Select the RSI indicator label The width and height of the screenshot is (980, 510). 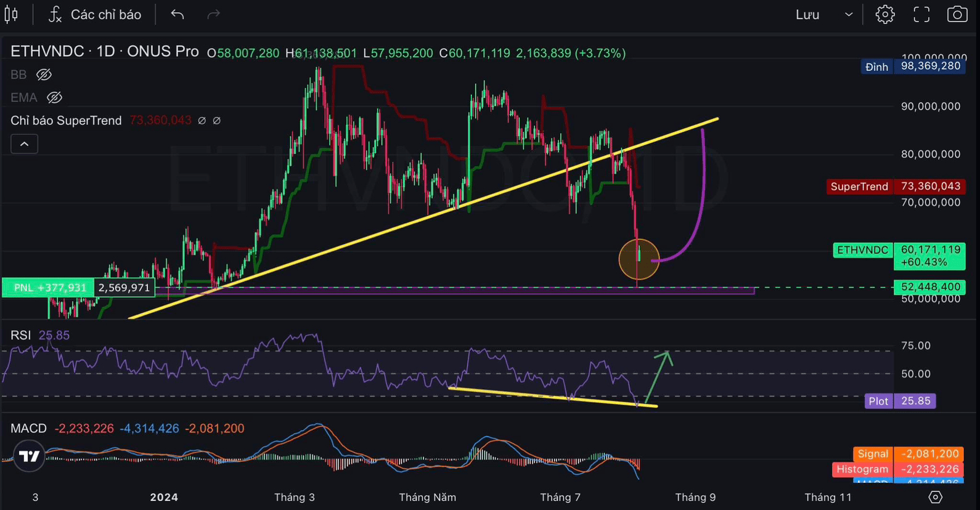(20, 335)
